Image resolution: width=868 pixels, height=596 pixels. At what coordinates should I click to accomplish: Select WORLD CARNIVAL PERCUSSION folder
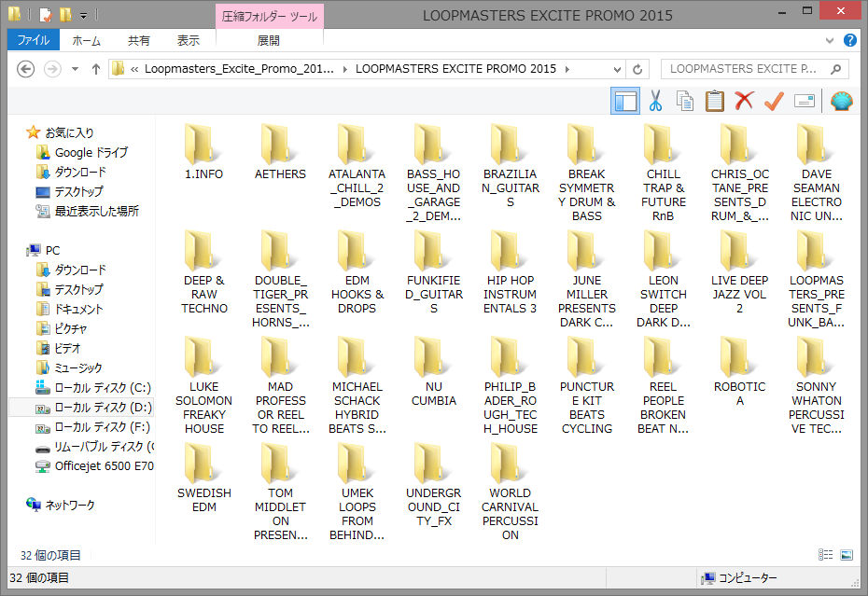click(510, 492)
